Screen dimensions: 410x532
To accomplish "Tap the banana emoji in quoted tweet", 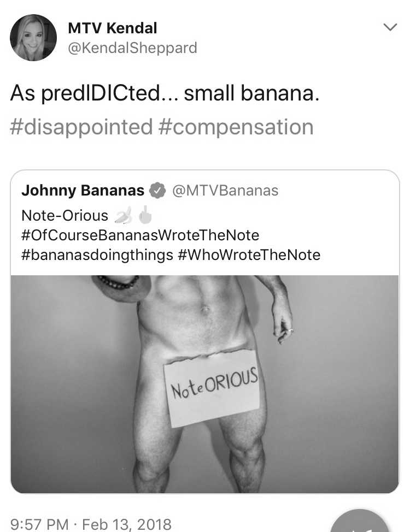I will [124, 216].
